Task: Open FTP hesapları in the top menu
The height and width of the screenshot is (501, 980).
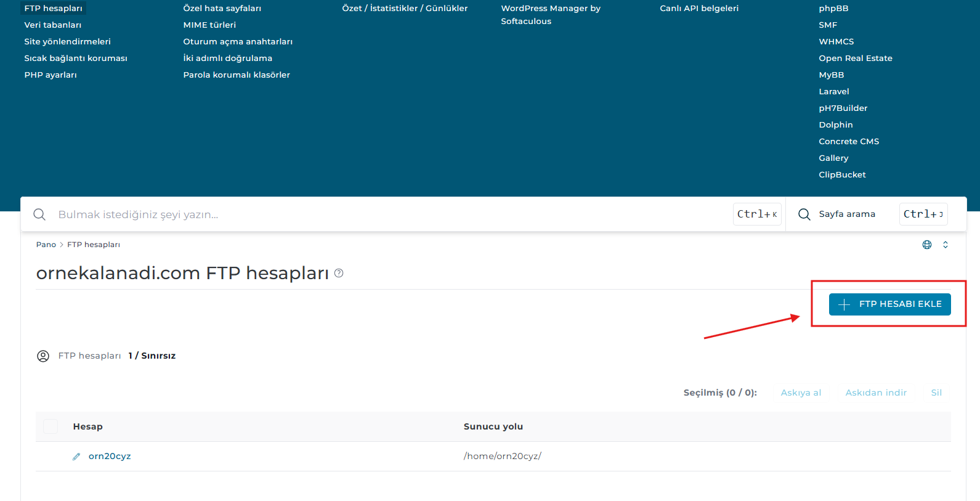Action: click(53, 9)
